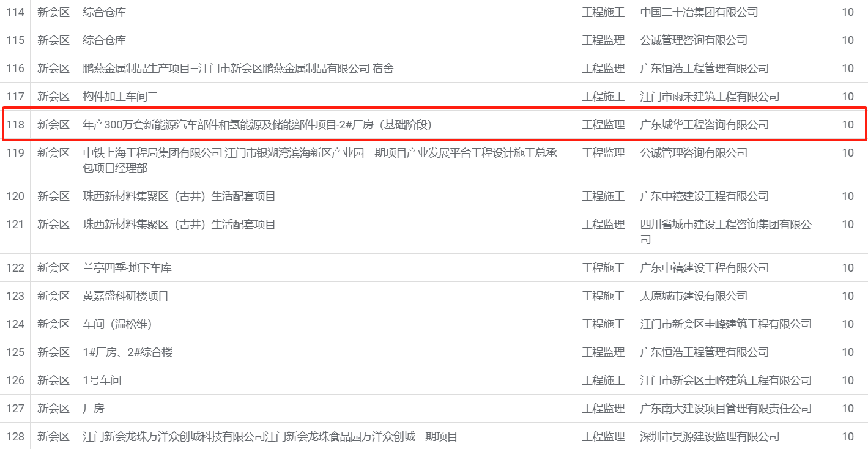868x449 pixels.
Task: Click the 江门新会龙珠万洋众创城 project name
Action: (x=270, y=437)
